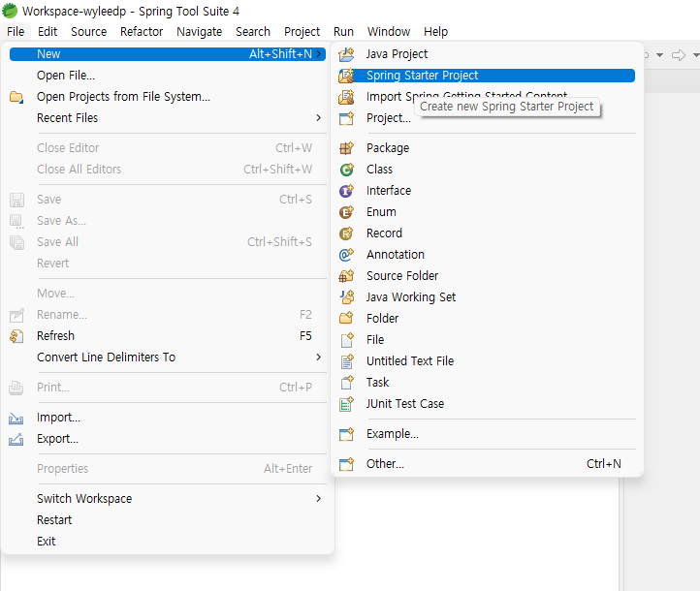The image size is (700, 591).
Task: Select Interface from the New submenu
Action: 487,191
